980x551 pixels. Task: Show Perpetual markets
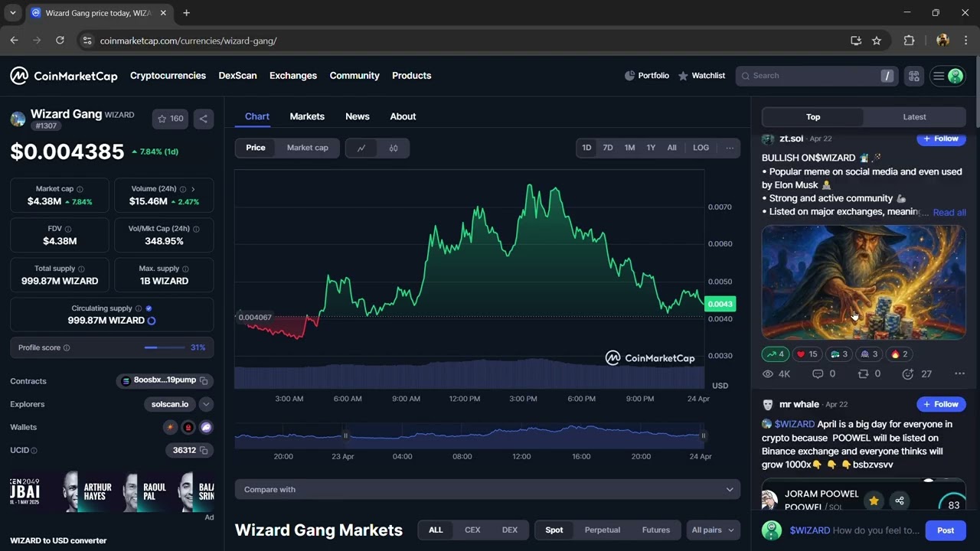pos(603,530)
